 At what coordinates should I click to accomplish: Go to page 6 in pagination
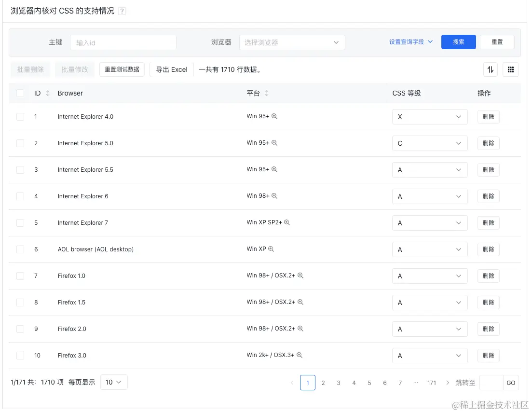tap(385, 383)
